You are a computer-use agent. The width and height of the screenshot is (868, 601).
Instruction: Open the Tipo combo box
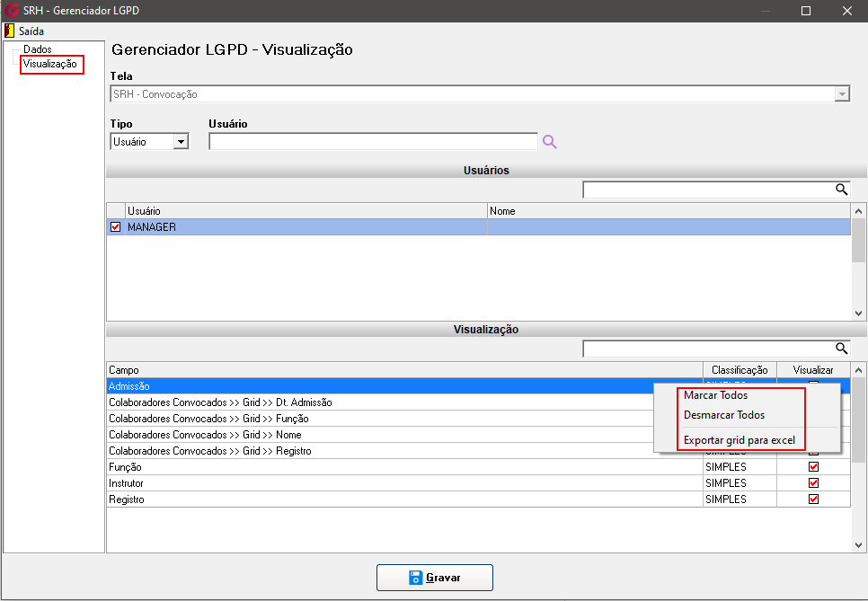181,142
